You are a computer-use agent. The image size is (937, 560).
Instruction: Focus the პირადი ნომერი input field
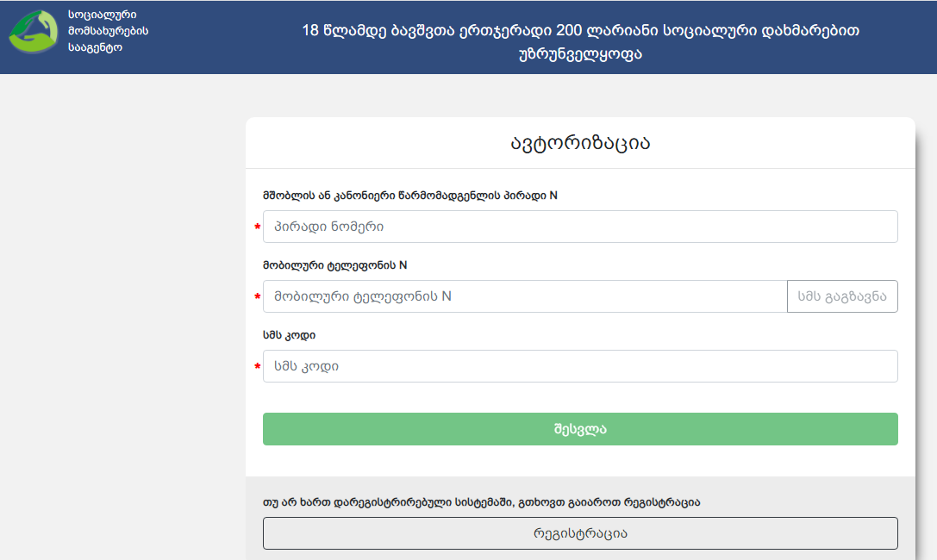click(x=580, y=227)
